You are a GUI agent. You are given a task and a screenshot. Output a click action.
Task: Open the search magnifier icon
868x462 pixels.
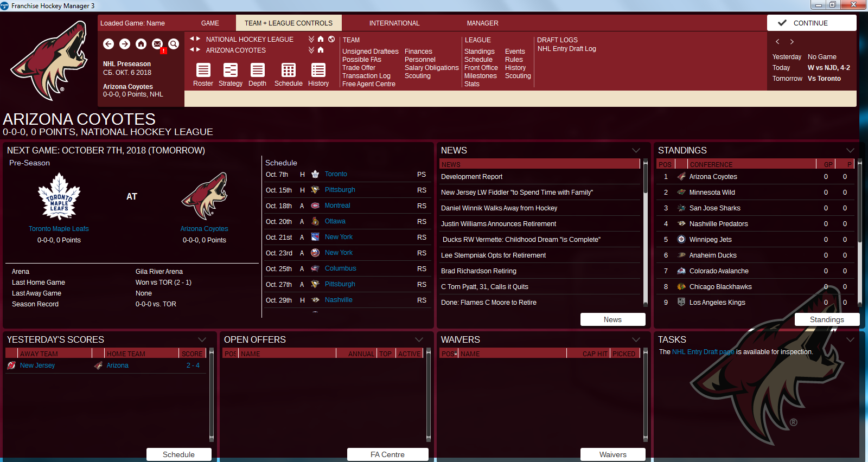(x=174, y=44)
